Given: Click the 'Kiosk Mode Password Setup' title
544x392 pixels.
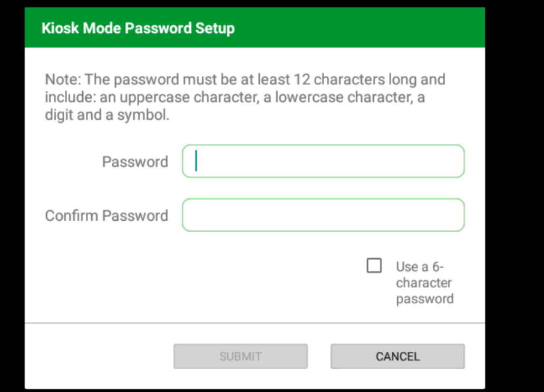Looking at the screenshot, I should 138,28.
